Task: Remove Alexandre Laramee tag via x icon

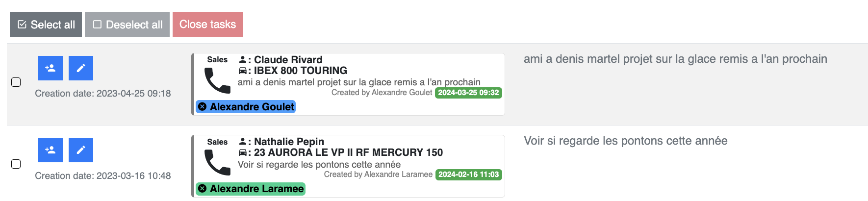Action: click(x=202, y=189)
